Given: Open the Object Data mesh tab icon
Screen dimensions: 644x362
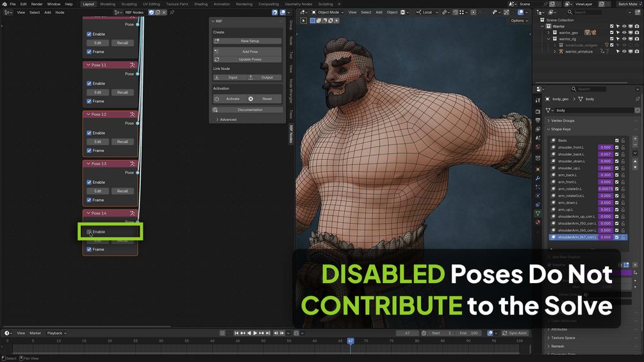Looking at the screenshot, I should (x=538, y=213).
